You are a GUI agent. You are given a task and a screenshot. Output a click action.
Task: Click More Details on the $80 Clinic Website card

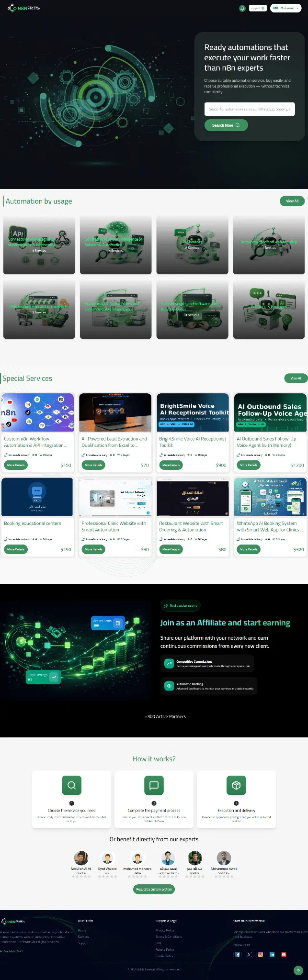click(x=93, y=549)
